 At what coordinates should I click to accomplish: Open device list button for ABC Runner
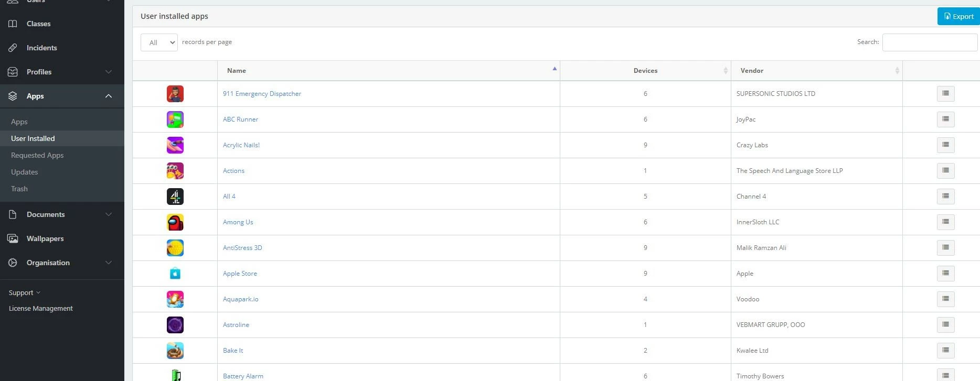click(945, 119)
